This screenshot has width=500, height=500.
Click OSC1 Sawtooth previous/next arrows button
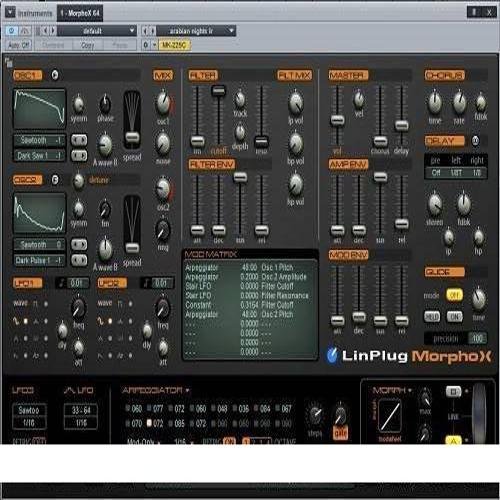[x=79, y=140]
